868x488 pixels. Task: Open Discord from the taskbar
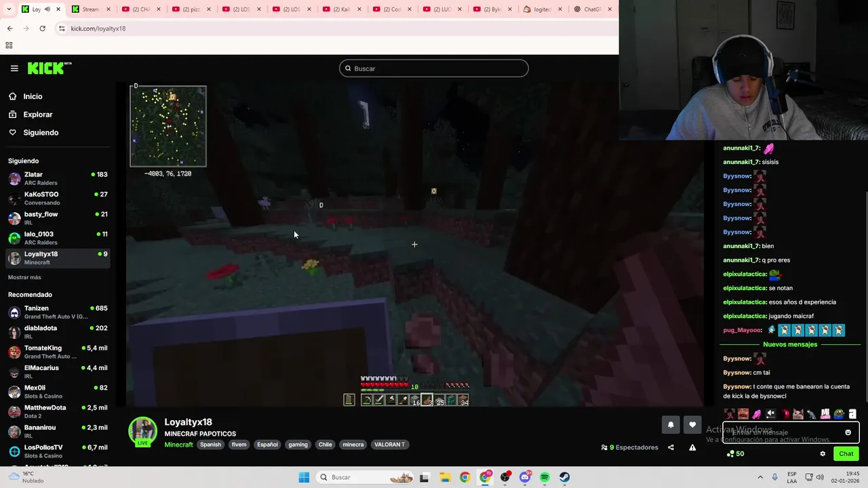[x=525, y=477]
